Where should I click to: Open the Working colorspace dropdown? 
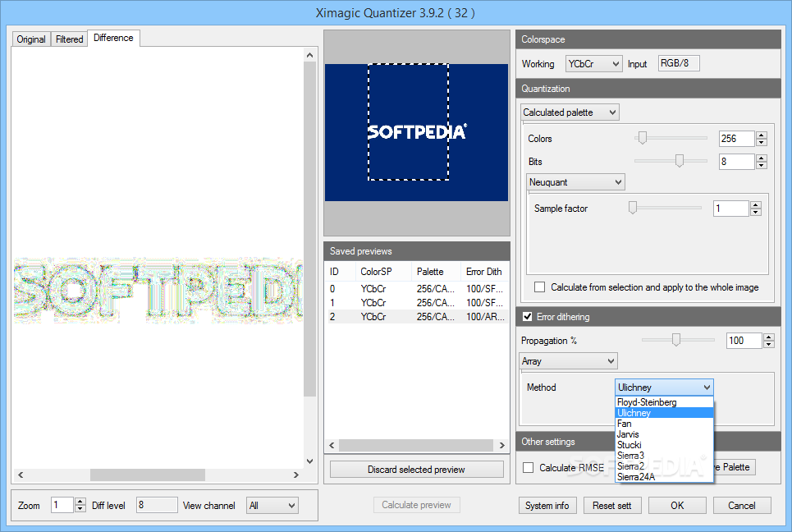coord(593,64)
